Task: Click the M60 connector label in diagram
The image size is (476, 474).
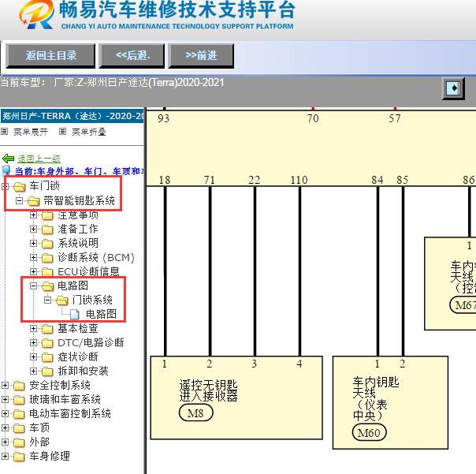Action: (x=369, y=432)
